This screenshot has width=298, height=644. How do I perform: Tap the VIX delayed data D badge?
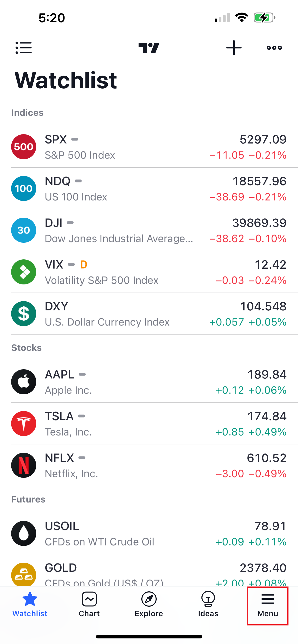coord(84,265)
